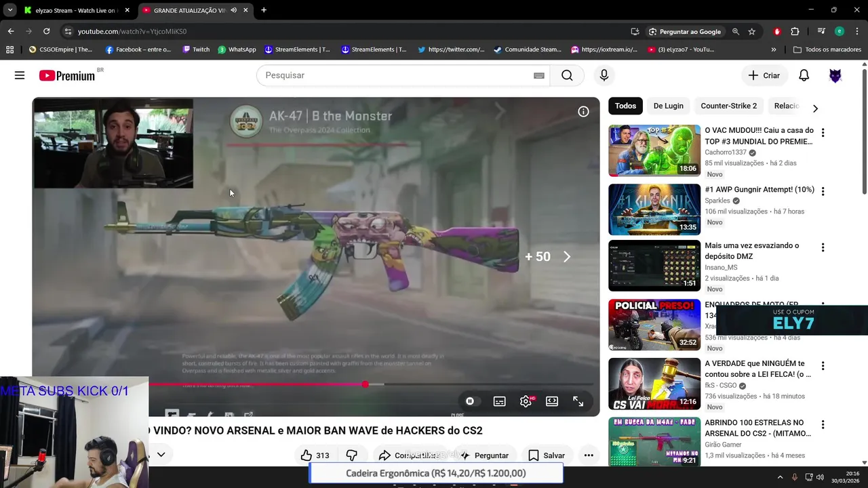Viewport: 868px width, 488px height.
Task: Start voice search with the microphone
Action: point(604,75)
